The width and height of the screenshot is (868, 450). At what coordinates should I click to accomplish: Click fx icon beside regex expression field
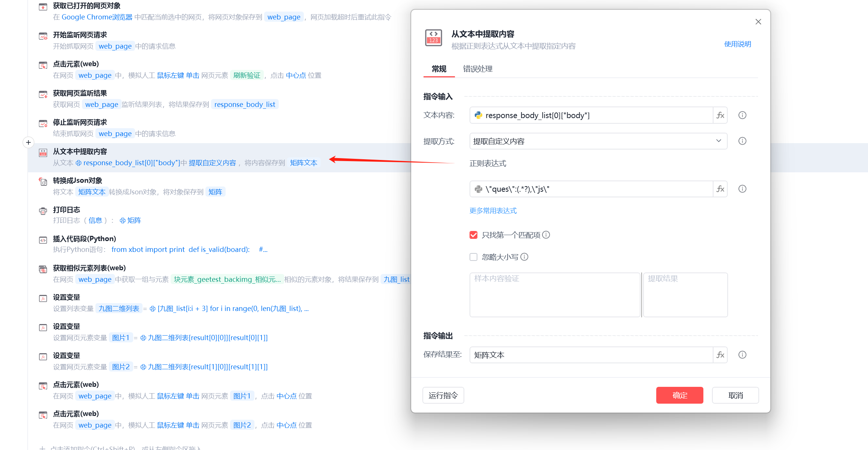pyautogui.click(x=720, y=189)
